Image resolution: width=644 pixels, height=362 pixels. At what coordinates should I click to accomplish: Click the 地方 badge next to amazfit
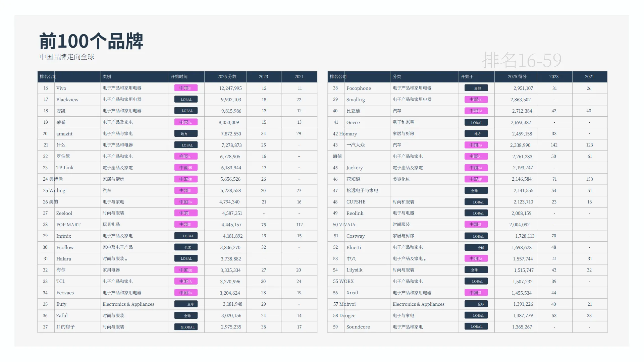[186, 134]
